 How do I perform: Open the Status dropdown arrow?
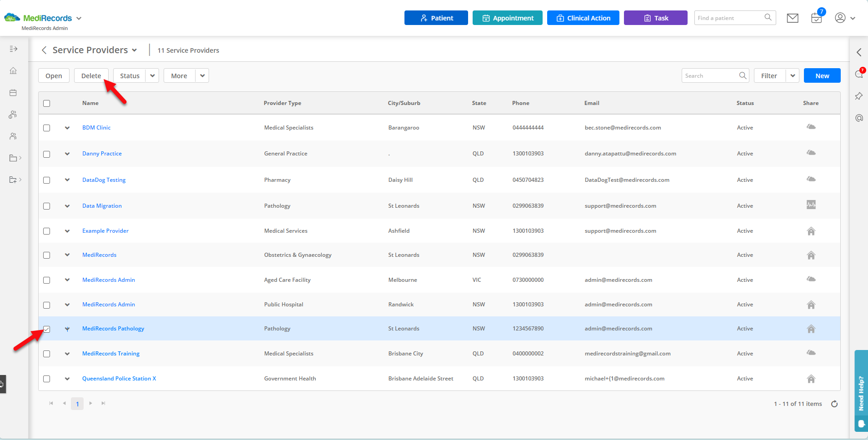(152, 75)
